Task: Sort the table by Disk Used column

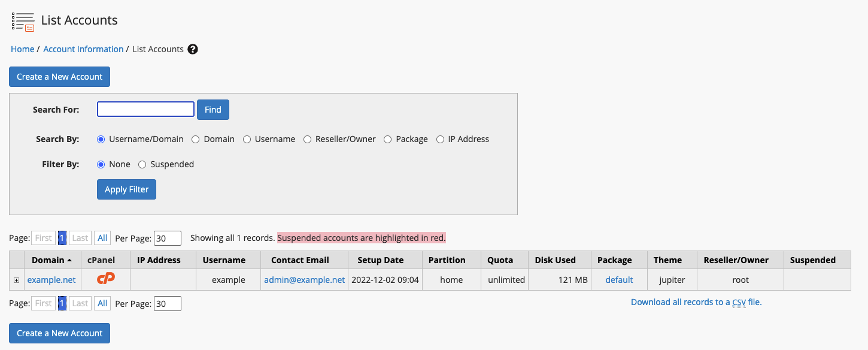Action: point(556,260)
